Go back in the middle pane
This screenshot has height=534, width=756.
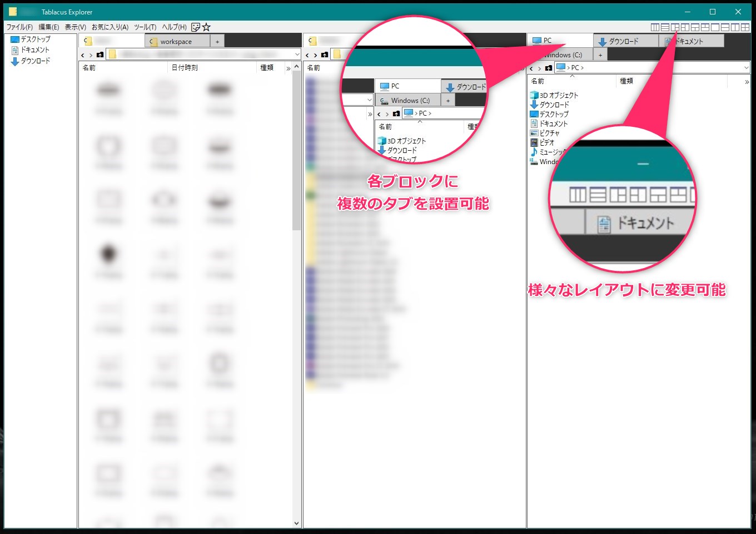(307, 55)
